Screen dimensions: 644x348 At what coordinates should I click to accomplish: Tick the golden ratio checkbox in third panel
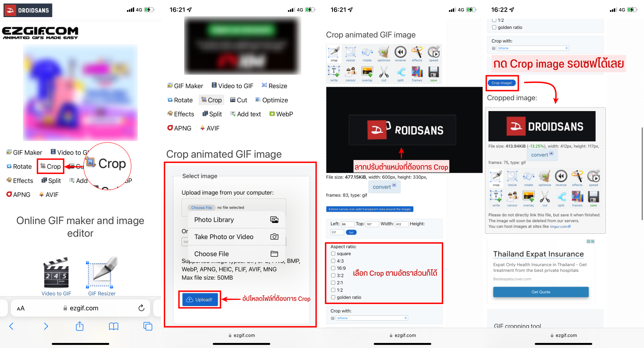pyautogui.click(x=333, y=297)
